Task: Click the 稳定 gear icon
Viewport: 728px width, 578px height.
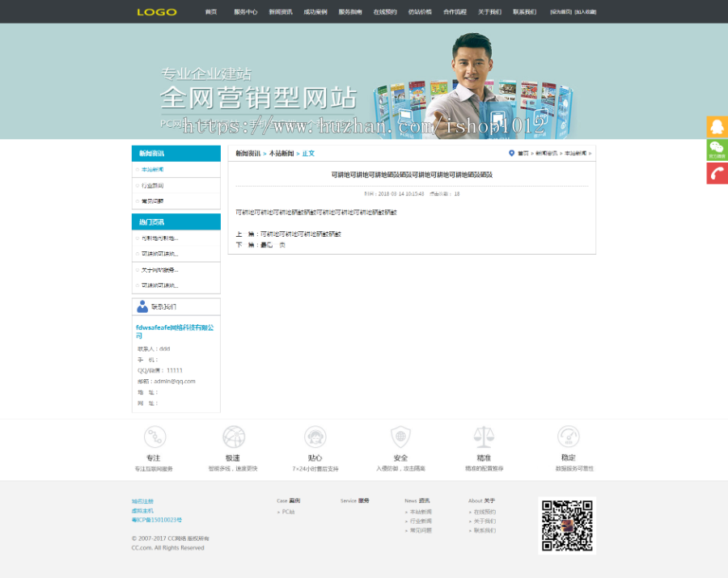Action: coord(566,435)
